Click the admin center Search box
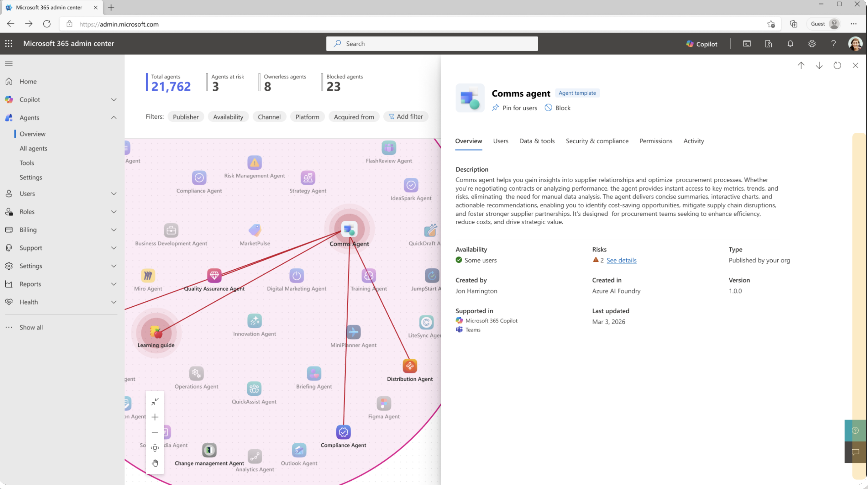868x489 pixels. point(432,44)
